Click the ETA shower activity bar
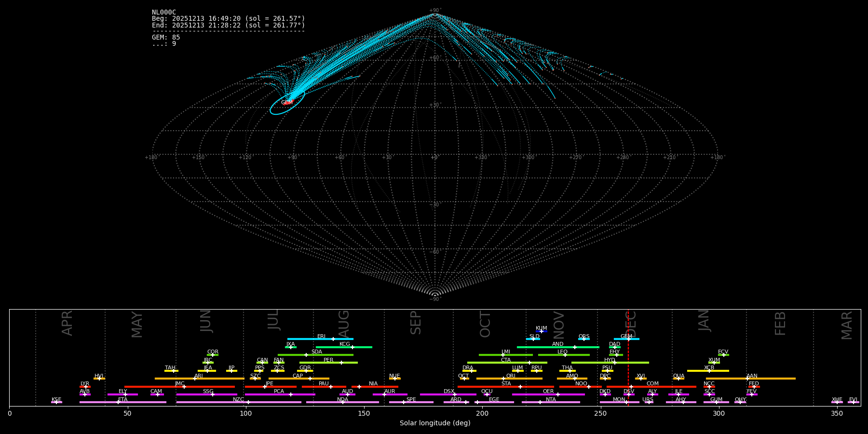The image size is (868, 434). tap(123, 402)
